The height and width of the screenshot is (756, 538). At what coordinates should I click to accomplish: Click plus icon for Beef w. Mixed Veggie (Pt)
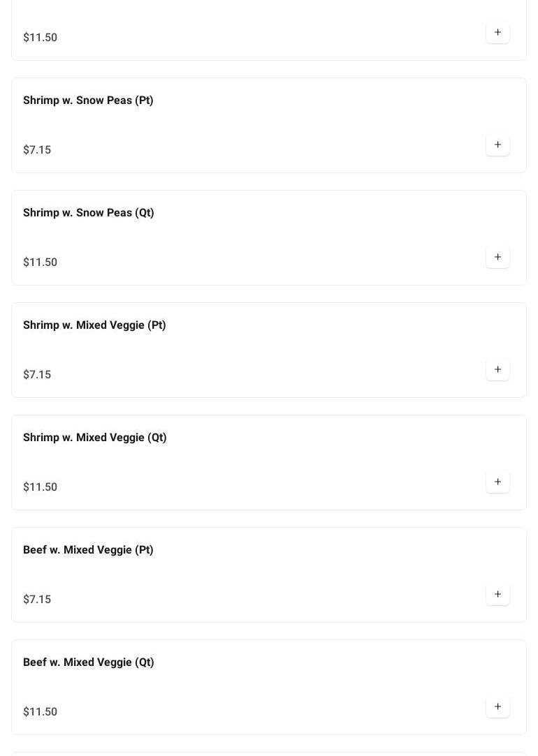(x=497, y=595)
